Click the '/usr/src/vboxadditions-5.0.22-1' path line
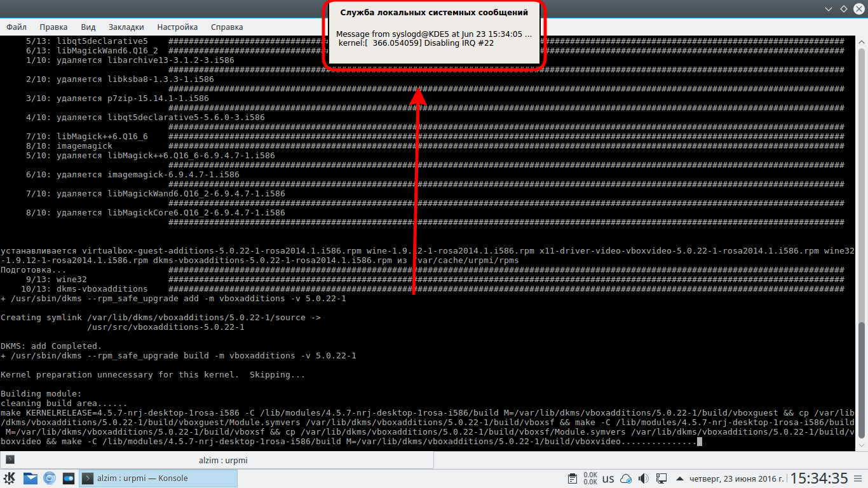The height and width of the screenshot is (488, 868). (x=166, y=327)
